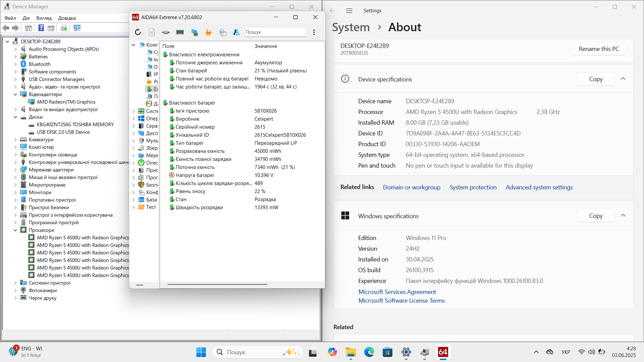Open Microsoft Edge from the taskbar
This screenshot has width=644, height=362.
[x=369, y=352]
